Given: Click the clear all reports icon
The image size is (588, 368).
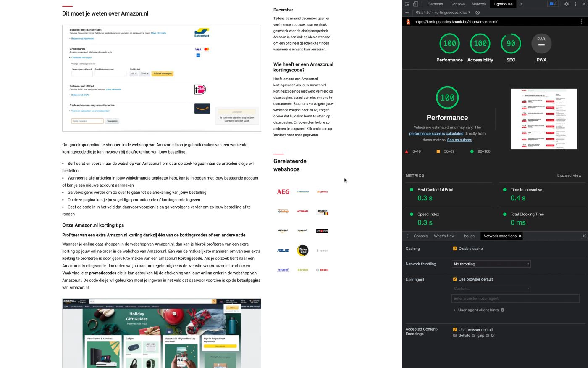Looking at the screenshot, I should (x=478, y=13).
